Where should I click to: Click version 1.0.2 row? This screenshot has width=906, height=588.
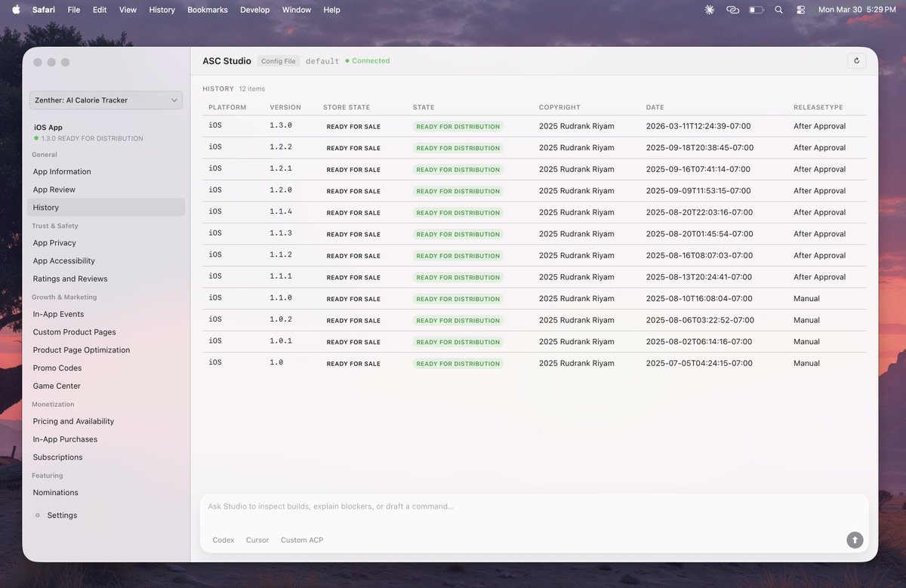click(x=535, y=320)
